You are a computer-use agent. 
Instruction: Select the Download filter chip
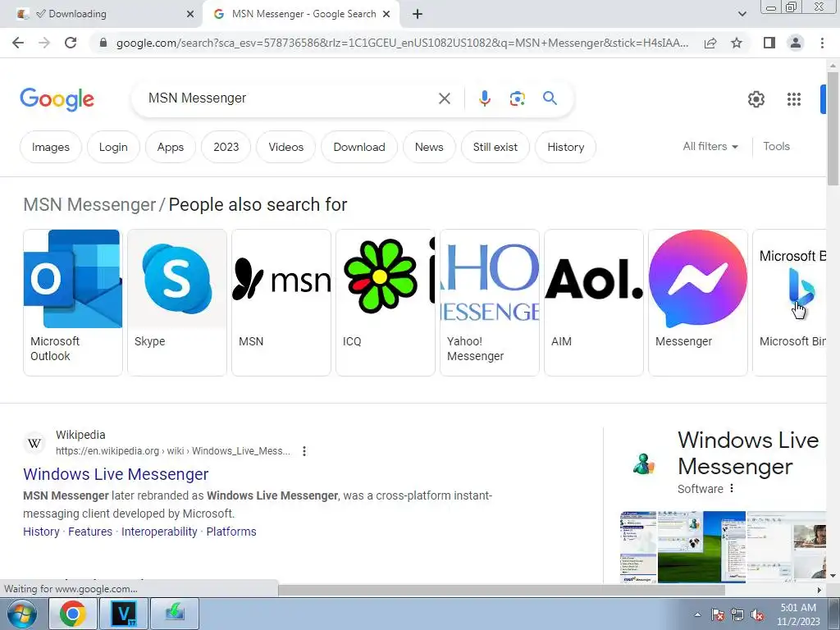[359, 147]
